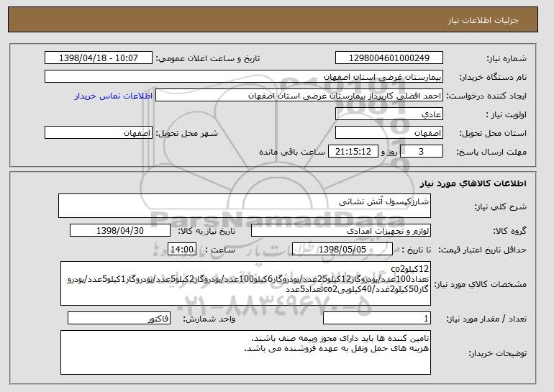554x392 pixels.
Task: Select the ایجاد کننده درخواست field
Action: click(299, 96)
